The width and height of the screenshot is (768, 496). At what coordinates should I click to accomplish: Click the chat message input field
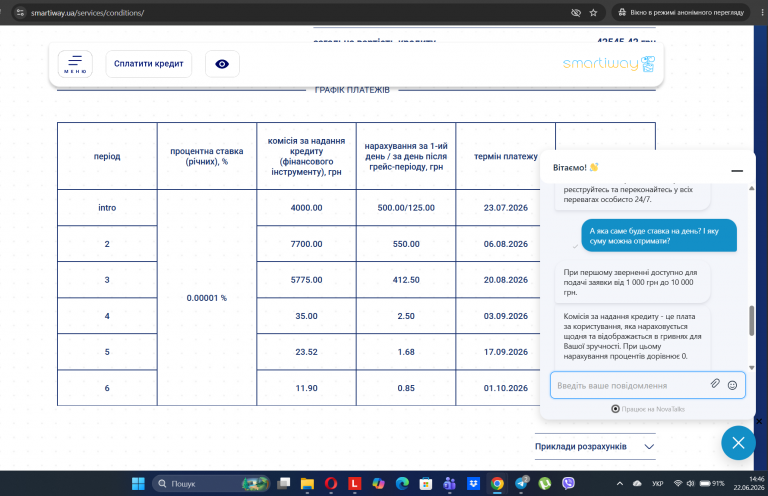pyautogui.click(x=632, y=385)
